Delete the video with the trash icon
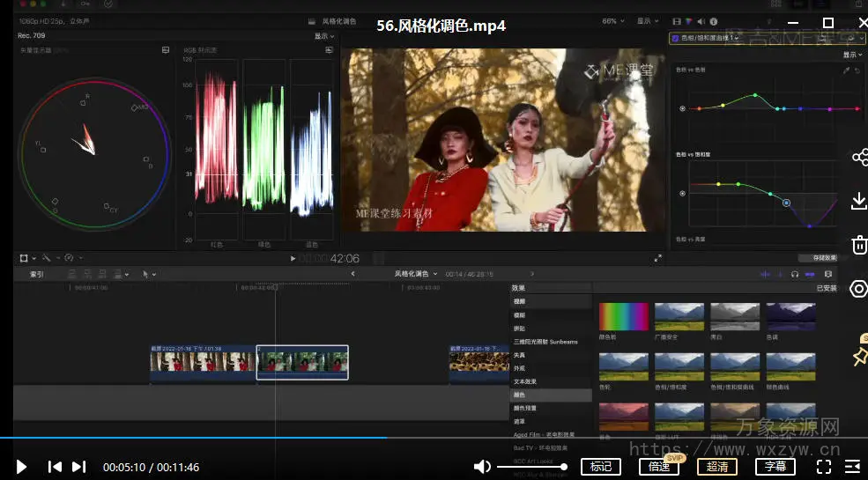Image resolution: width=868 pixels, height=480 pixels. coord(859,245)
